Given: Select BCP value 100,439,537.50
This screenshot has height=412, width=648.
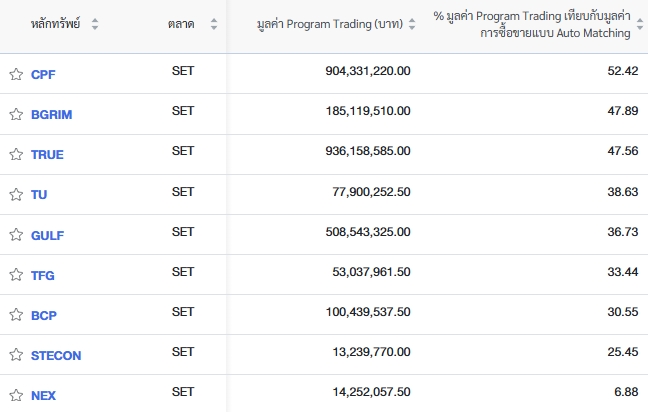Looking at the screenshot, I should [368, 312].
